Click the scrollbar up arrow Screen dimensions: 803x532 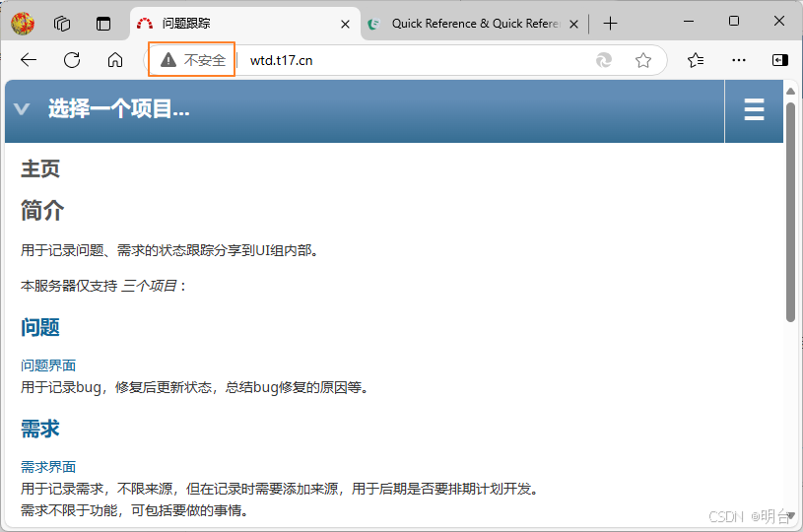(x=790, y=92)
